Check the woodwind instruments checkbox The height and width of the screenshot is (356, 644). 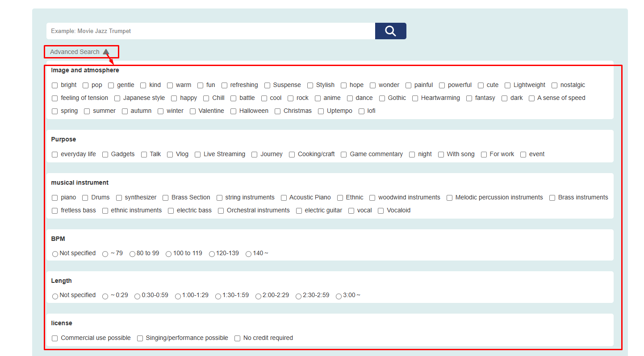coord(372,198)
